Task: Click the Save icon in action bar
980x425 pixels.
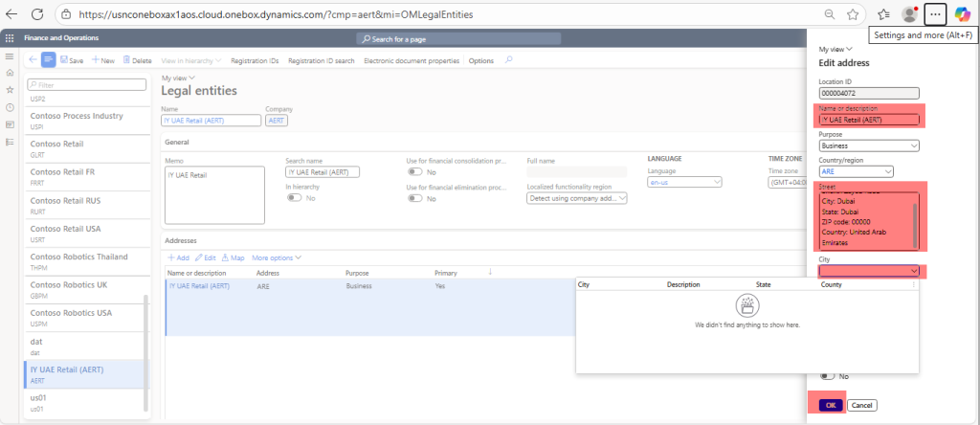Action: coord(64,60)
